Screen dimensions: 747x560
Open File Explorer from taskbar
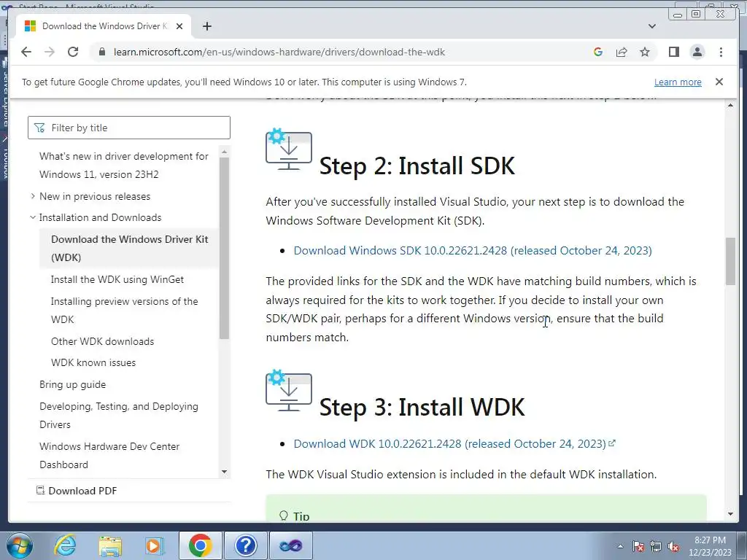[x=110, y=545]
